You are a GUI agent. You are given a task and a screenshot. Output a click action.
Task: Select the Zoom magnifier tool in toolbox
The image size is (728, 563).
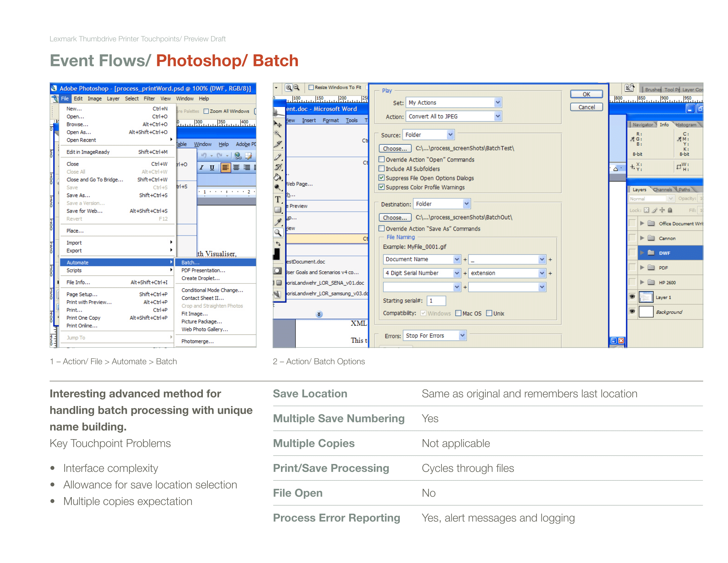click(x=278, y=232)
